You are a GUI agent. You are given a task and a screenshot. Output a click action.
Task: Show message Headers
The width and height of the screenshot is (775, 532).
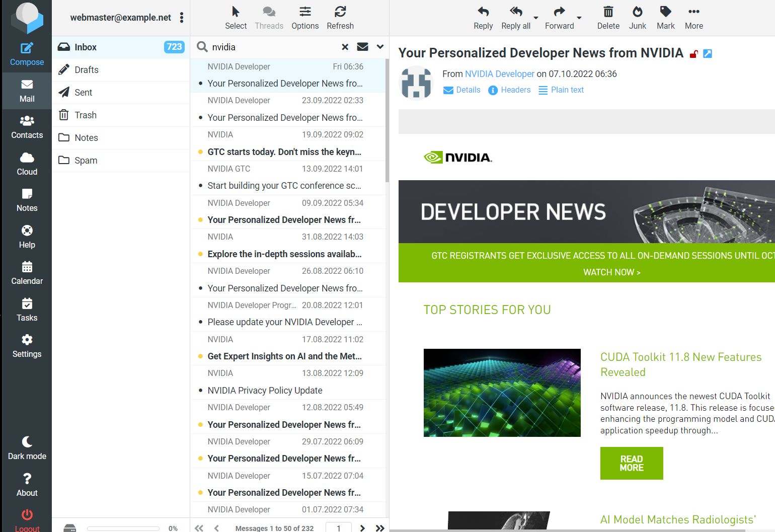(x=509, y=90)
